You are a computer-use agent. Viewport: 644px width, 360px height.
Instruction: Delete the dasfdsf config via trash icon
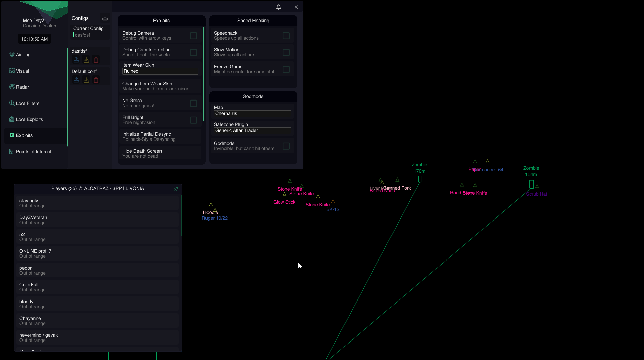tap(96, 59)
